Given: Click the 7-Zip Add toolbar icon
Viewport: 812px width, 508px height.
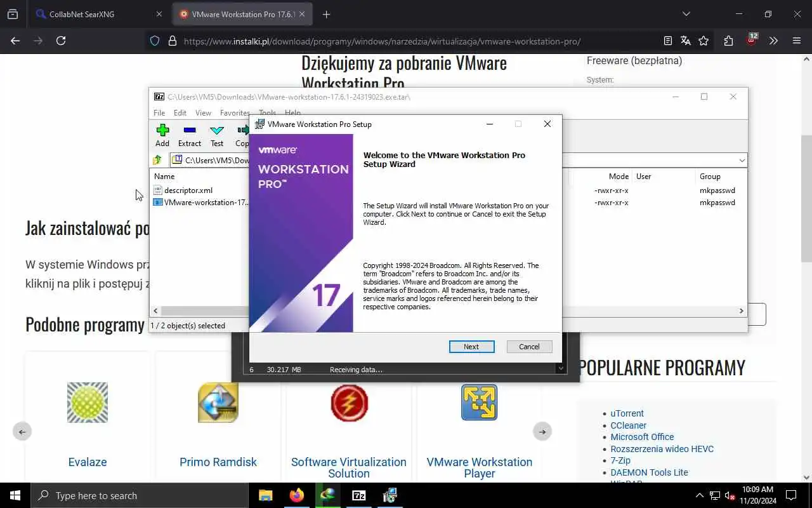Looking at the screenshot, I should tap(162, 135).
